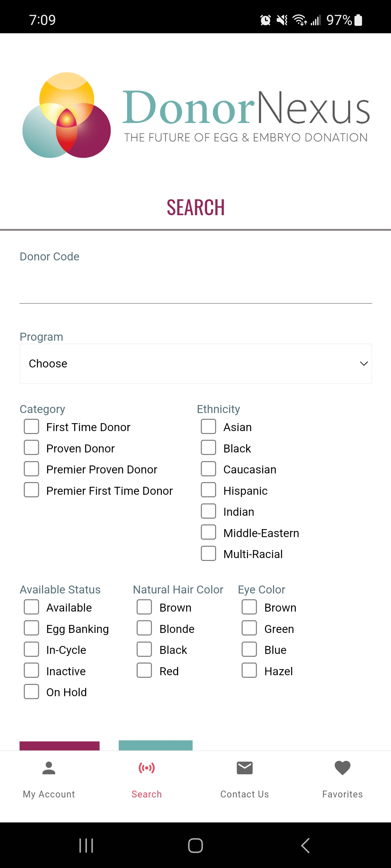Enable the Caucasian ethnicity checkbox

209,469
